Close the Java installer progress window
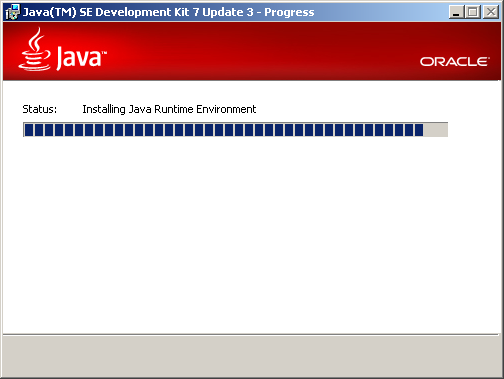Image resolution: width=504 pixels, height=379 pixels. tap(491, 12)
